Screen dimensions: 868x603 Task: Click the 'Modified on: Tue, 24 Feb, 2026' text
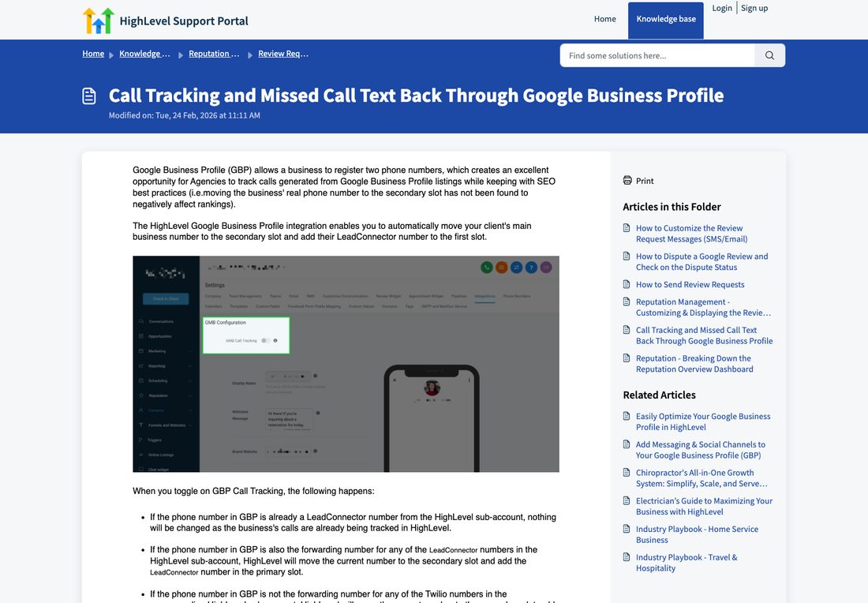(x=185, y=115)
